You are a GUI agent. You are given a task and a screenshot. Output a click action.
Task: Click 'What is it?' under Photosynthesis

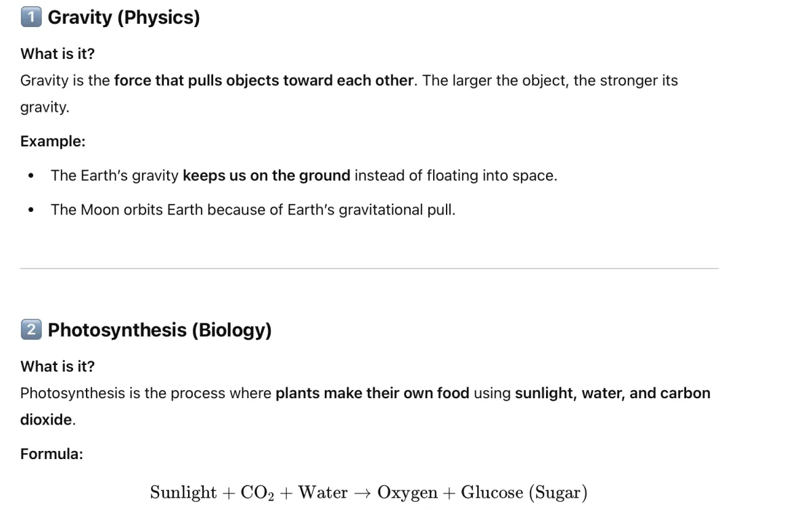click(58, 366)
